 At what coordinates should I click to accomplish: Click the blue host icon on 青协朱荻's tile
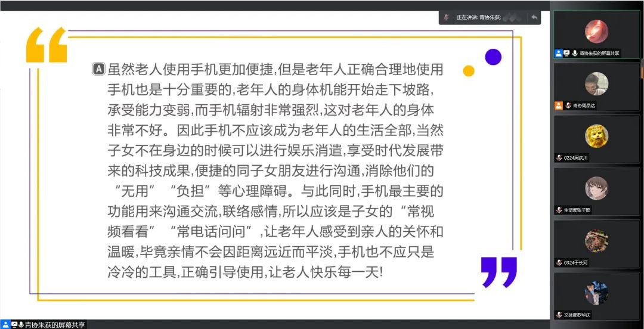[558, 53]
